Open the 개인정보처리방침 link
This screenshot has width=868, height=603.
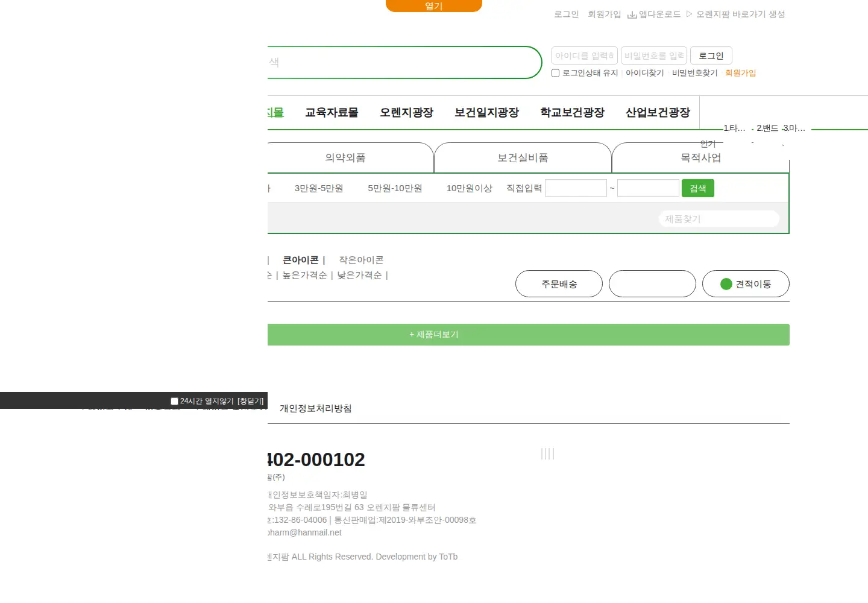point(315,408)
